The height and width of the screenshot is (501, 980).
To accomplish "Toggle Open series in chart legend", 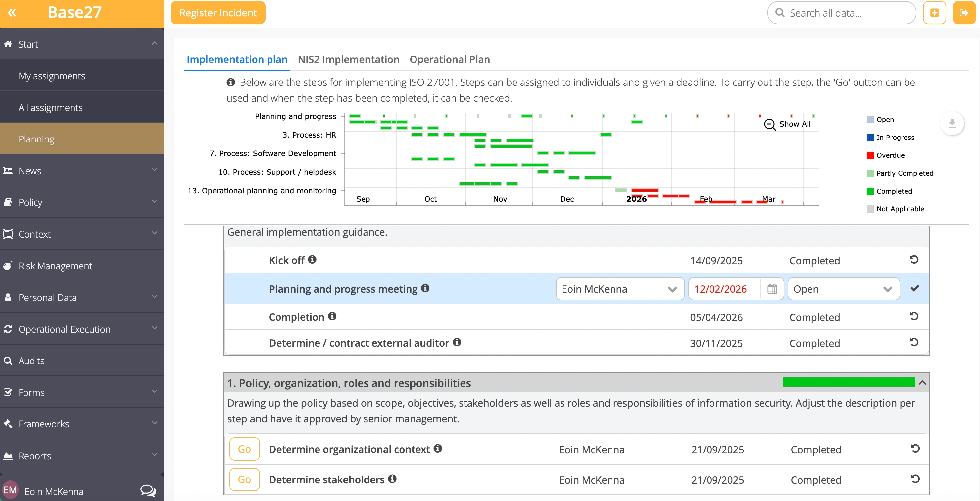I will click(x=880, y=120).
